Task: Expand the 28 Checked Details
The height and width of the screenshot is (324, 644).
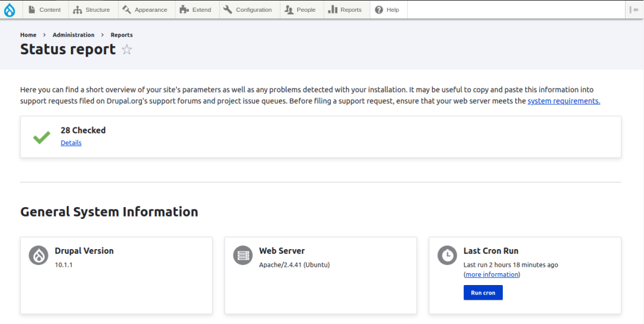Action: tap(71, 143)
